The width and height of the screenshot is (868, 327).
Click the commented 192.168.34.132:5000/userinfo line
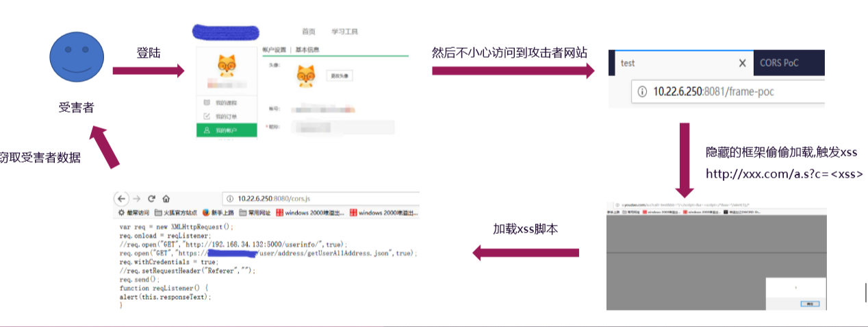tap(233, 245)
